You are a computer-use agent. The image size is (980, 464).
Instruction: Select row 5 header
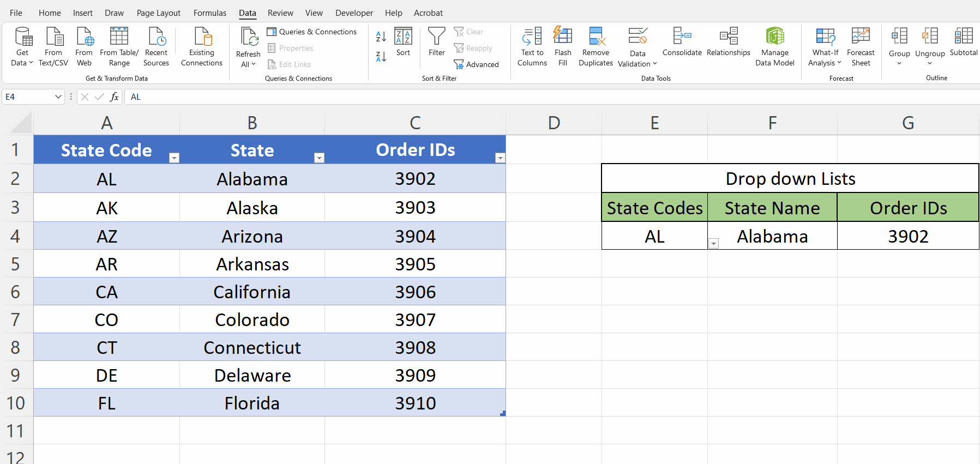pos(16,264)
